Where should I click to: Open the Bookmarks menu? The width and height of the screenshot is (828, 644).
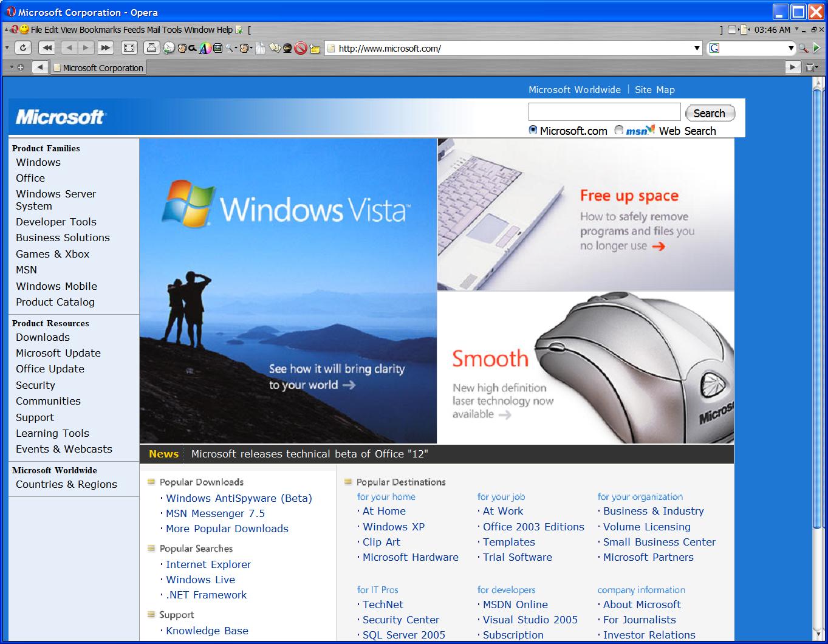point(100,30)
